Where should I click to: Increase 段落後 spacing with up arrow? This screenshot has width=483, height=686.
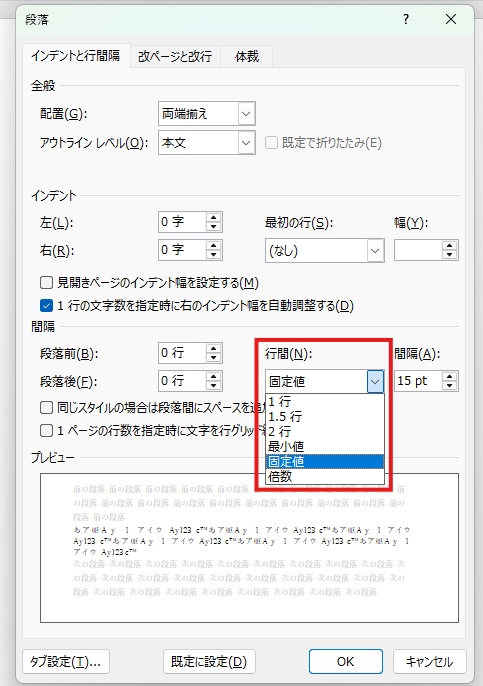point(214,376)
